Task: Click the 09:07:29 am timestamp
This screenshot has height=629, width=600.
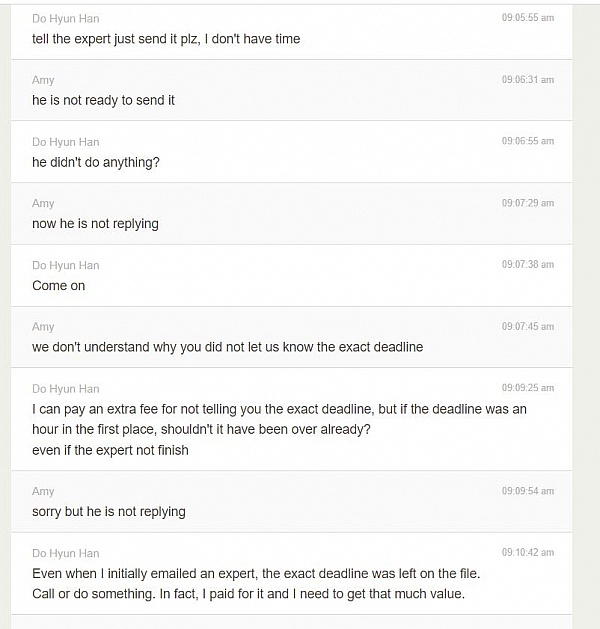Action: pos(527,203)
